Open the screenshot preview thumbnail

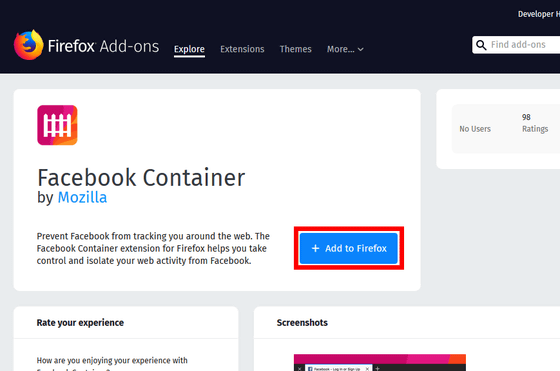[x=380, y=362]
